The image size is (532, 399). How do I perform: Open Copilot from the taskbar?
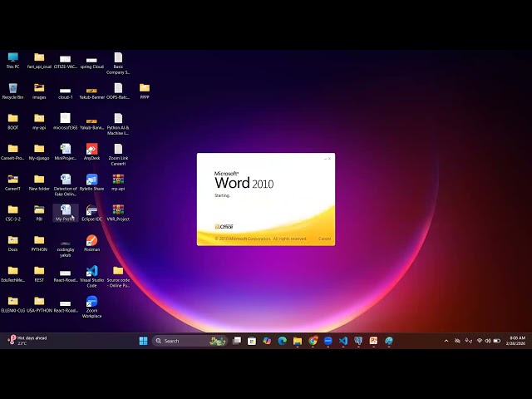point(267,341)
